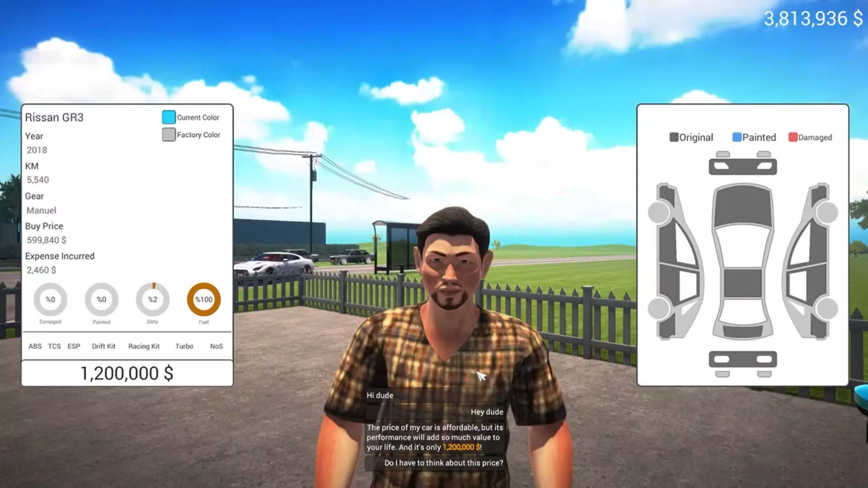Click the NoS upgrade icon
This screenshot has width=868, height=488.
[x=216, y=346]
